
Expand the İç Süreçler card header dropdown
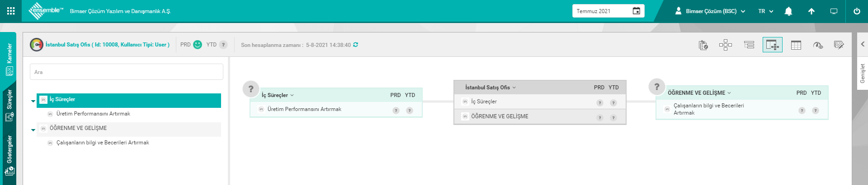click(x=292, y=95)
